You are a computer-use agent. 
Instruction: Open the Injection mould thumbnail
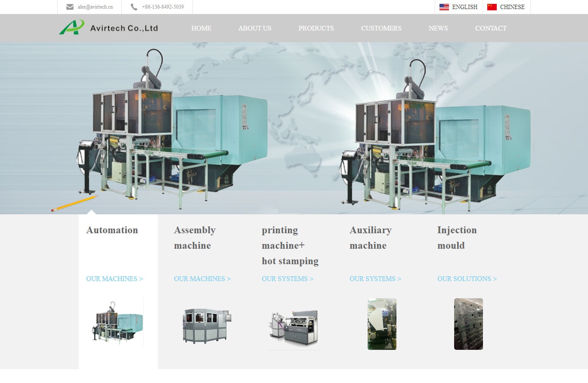point(468,324)
